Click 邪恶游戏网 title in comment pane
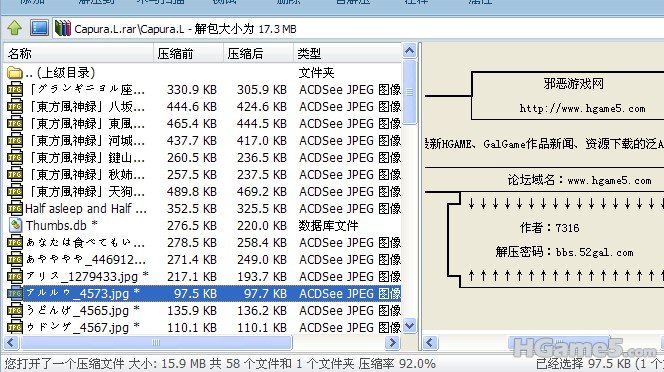The width and height of the screenshot is (664, 372). tap(573, 84)
